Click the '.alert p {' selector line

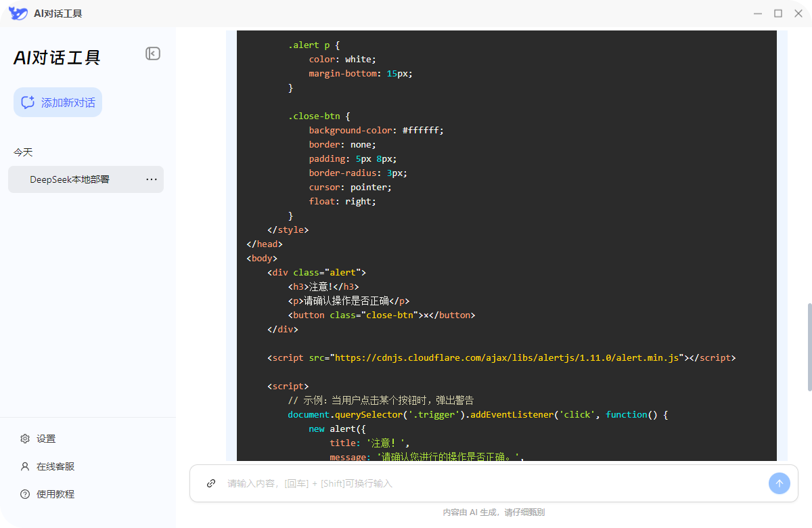[x=314, y=45]
